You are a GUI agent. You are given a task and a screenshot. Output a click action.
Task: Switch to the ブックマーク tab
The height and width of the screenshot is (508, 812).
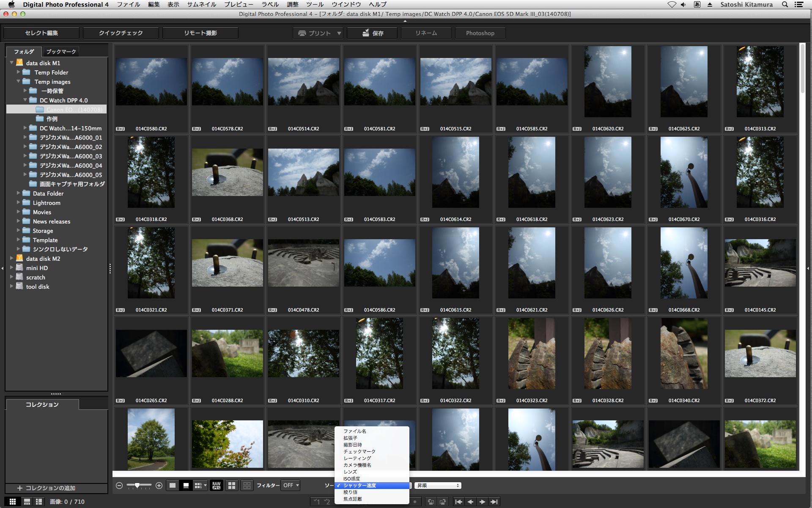[61, 52]
